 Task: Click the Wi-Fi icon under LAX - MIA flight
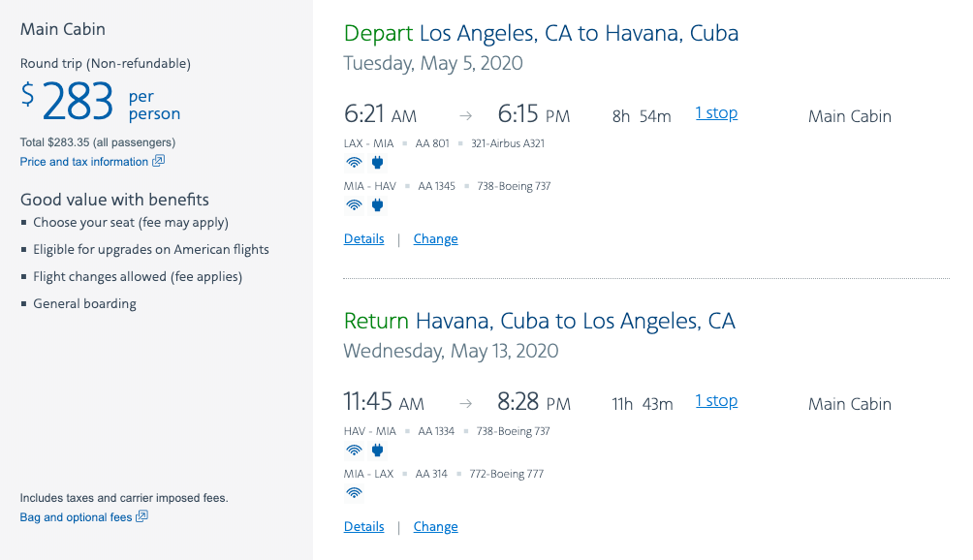pos(355,163)
